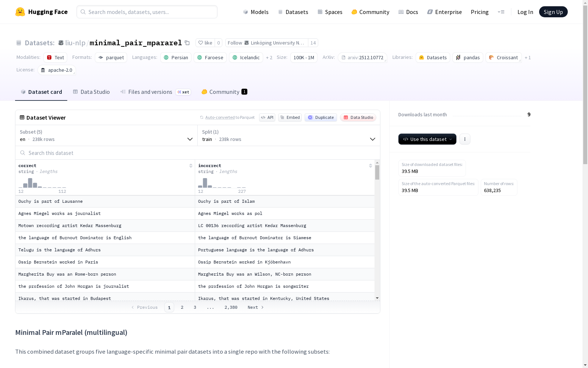The height and width of the screenshot is (368, 588).
Task: Filter by the Croissant library tag
Action: click(x=503, y=57)
